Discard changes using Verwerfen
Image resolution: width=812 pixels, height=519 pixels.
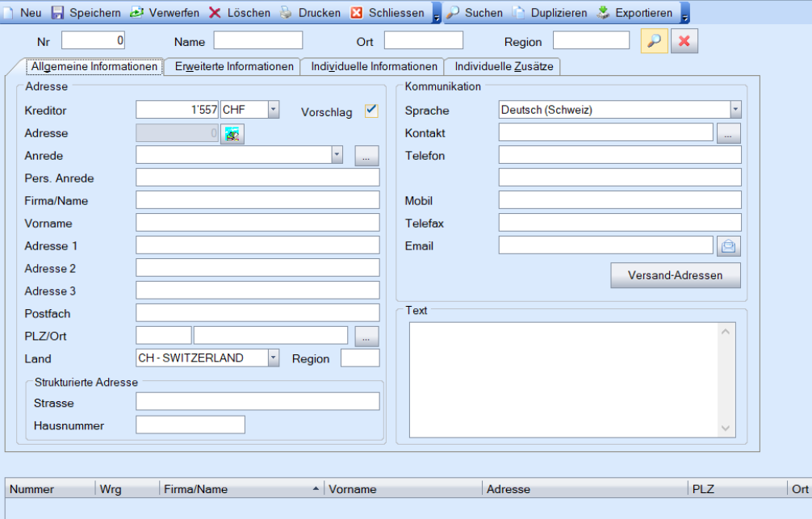(136, 13)
